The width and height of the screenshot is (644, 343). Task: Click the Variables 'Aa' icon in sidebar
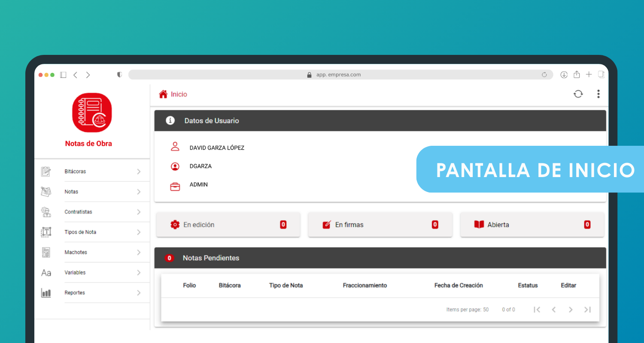pos(46,273)
